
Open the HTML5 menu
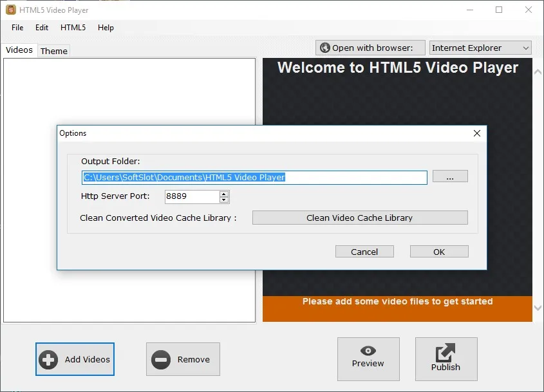pos(73,28)
